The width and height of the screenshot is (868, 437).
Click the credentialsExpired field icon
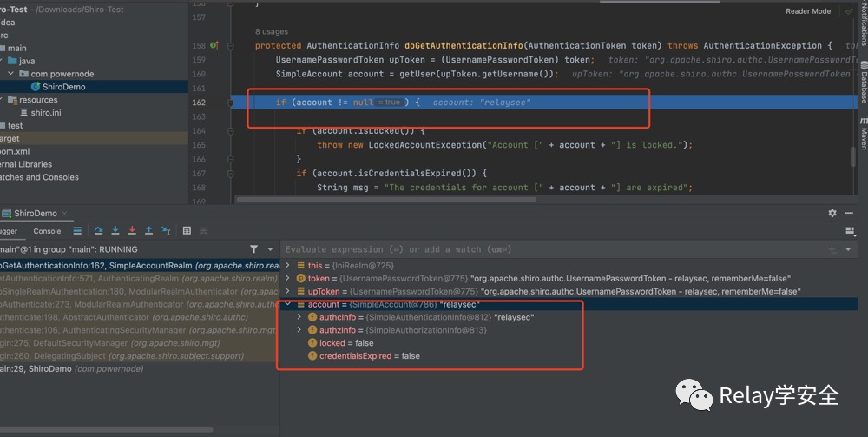click(x=312, y=356)
